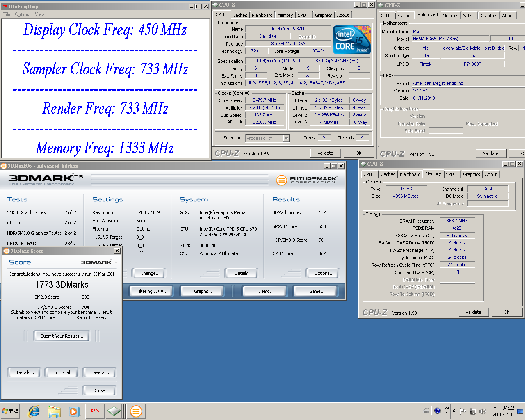Open the View menu in GfxFreqDisp
Screen dimensions: 525x420
[39, 14]
